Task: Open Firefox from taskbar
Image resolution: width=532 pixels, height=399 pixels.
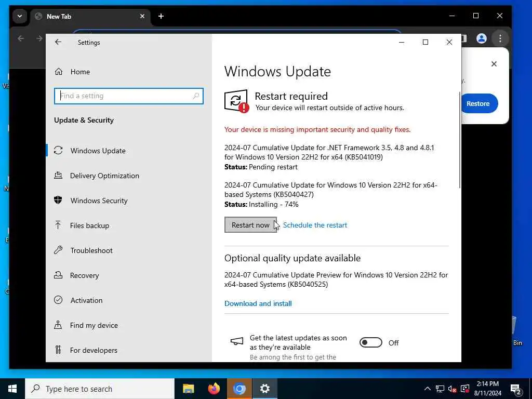Action: 214,389
